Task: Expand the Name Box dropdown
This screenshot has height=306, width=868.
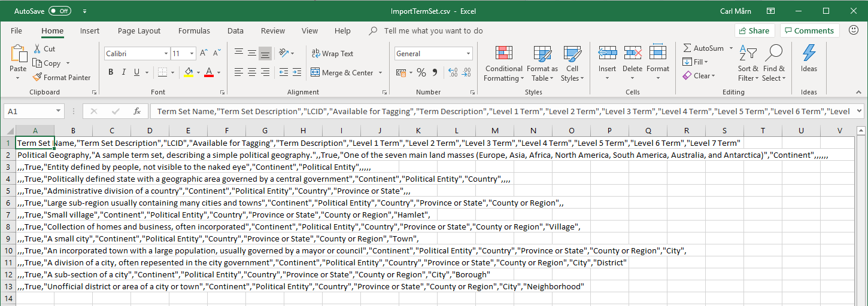Action: 59,111
